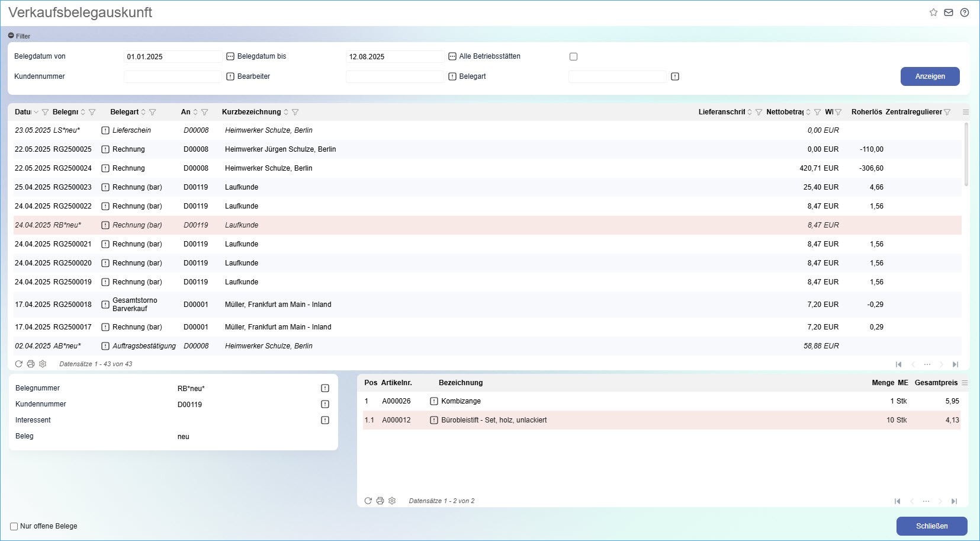980x541 pixels.
Task: Sort by the Datum column header
Action: (23, 112)
